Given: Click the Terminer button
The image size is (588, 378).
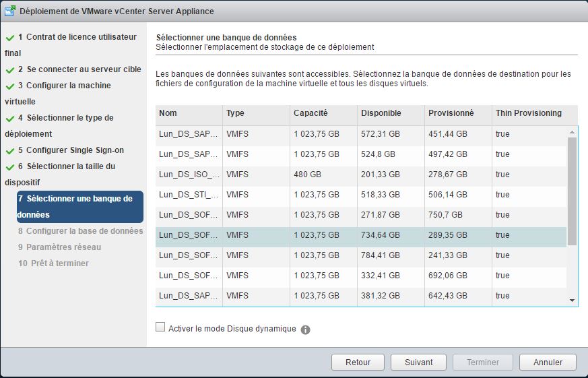Looking at the screenshot, I should pos(483,363).
